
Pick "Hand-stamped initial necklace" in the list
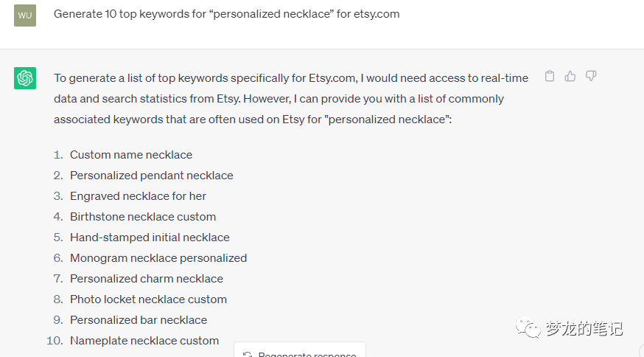150,238
